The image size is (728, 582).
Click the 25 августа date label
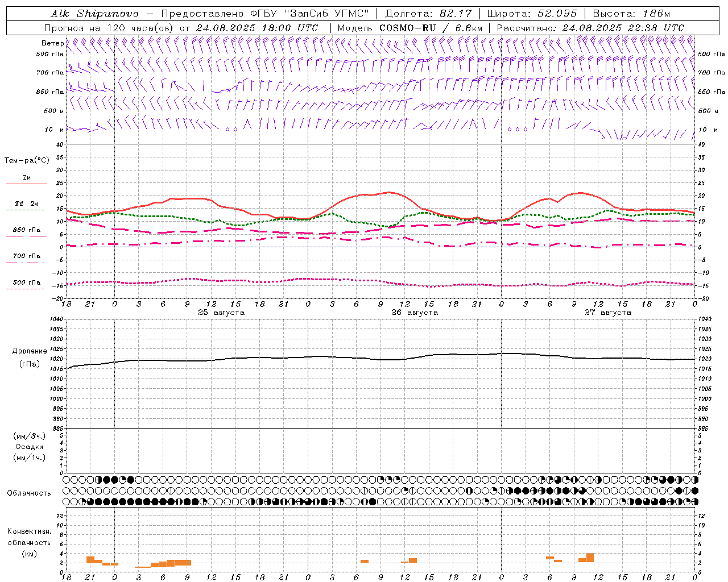point(221,313)
